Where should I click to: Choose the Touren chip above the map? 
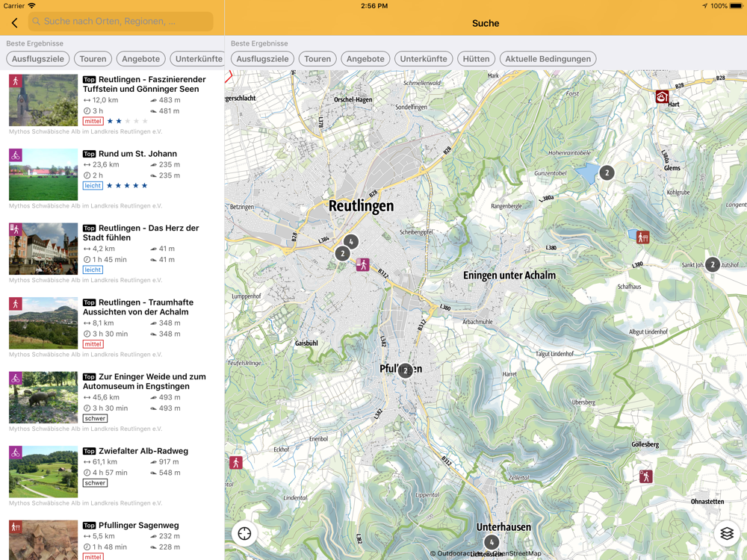[x=317, y=59]
